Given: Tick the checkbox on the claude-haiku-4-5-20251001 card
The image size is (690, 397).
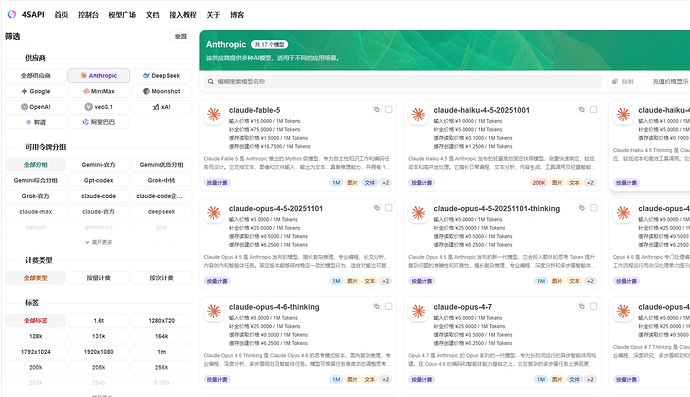Looking at the screenshot, I should pyautogui.click(x=593, y=110).
